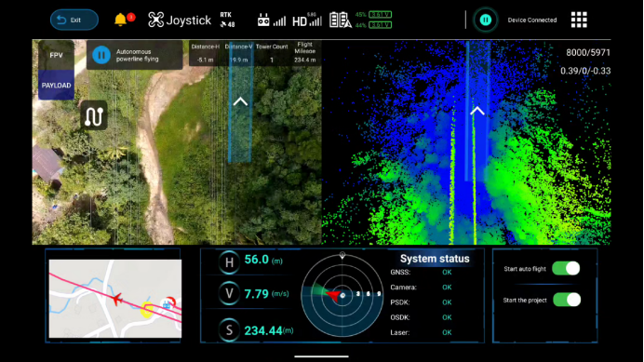Image resolution: width=644 pixels, height=362 pixels.
Task: Open the nine-dot grid menu
Action: (x=579, y=20)
